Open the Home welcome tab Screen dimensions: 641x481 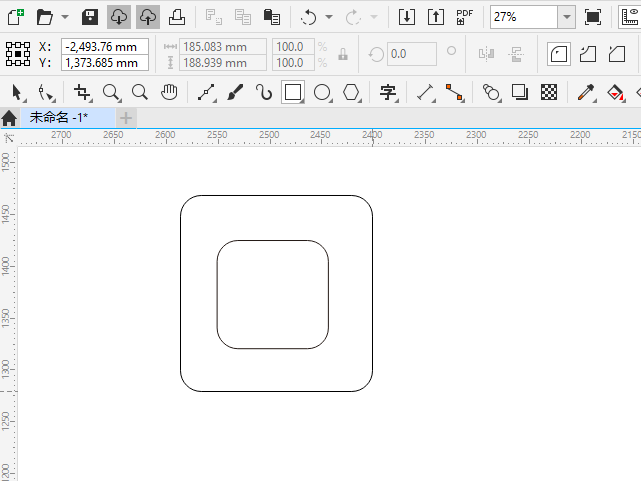tap(9, 118)
